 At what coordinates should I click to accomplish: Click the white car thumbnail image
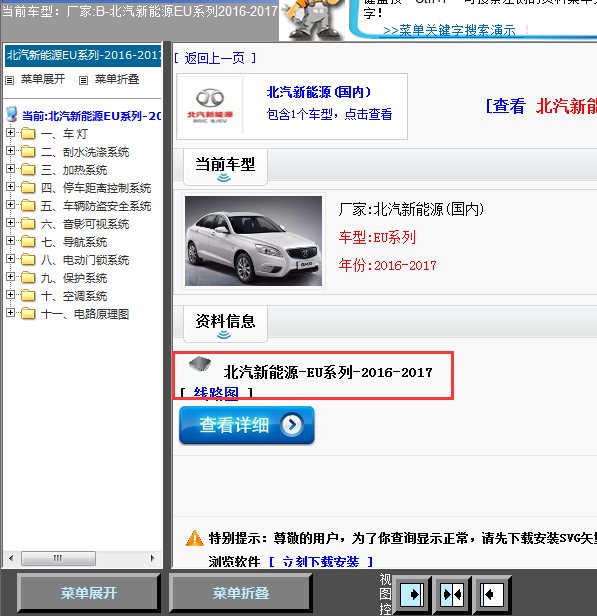coord(253,241)
